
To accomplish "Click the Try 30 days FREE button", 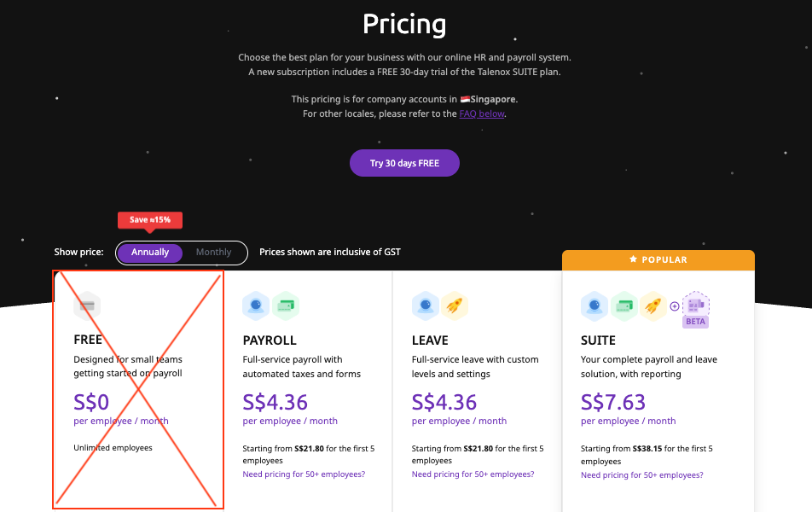I will tap(404, 163).
